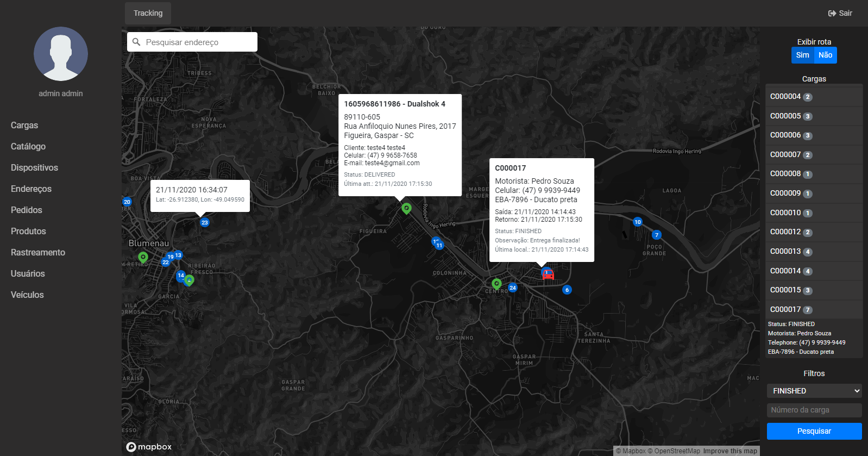This screenshot has width=868, height=456.
Task: Click popup title 1605968611986 - Dualshok 4
Action: click(394, 104)
